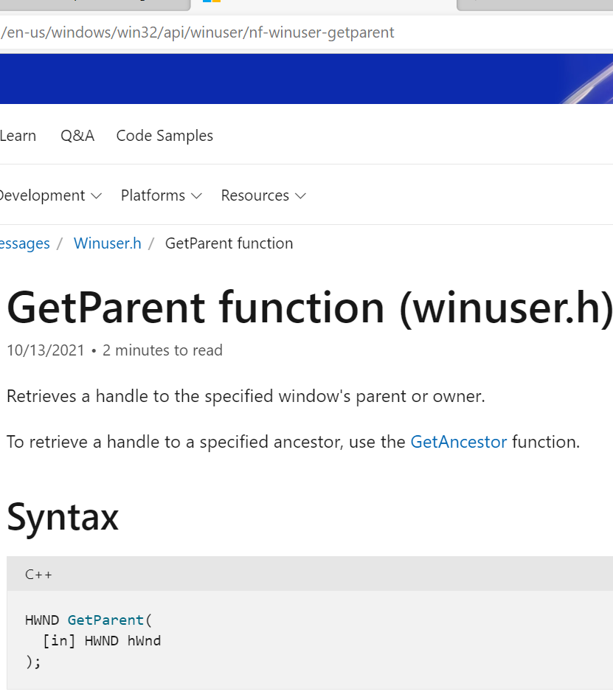Expand the Development dropdown menu

coord(49,195)
